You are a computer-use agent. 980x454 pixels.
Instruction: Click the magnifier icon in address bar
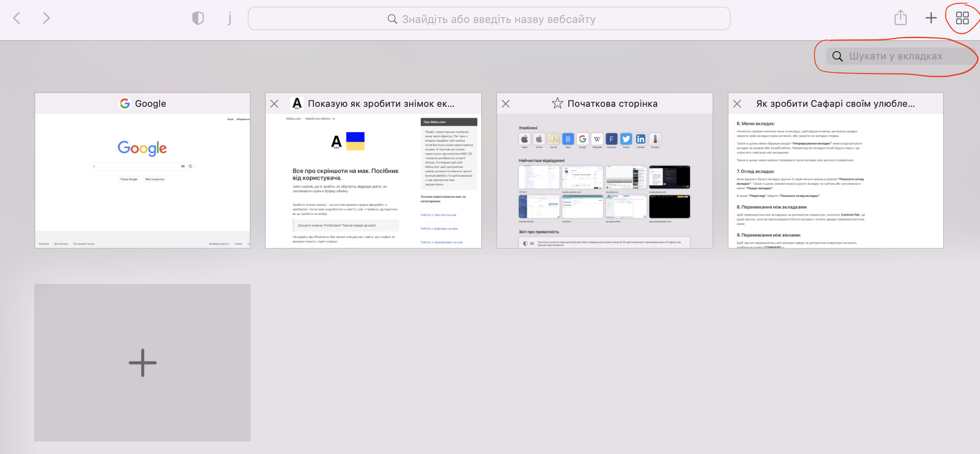pyautogui.click(x=392, y=19)
